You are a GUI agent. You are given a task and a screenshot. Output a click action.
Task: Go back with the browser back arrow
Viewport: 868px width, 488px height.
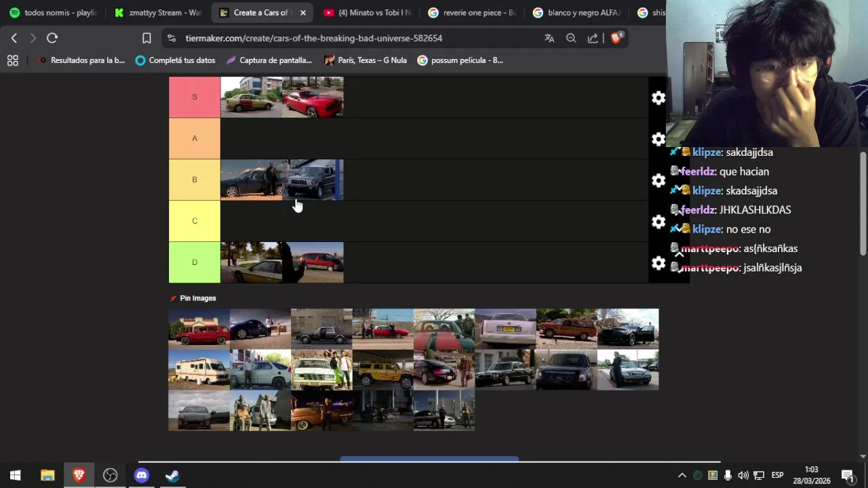[x=14, y=38]
